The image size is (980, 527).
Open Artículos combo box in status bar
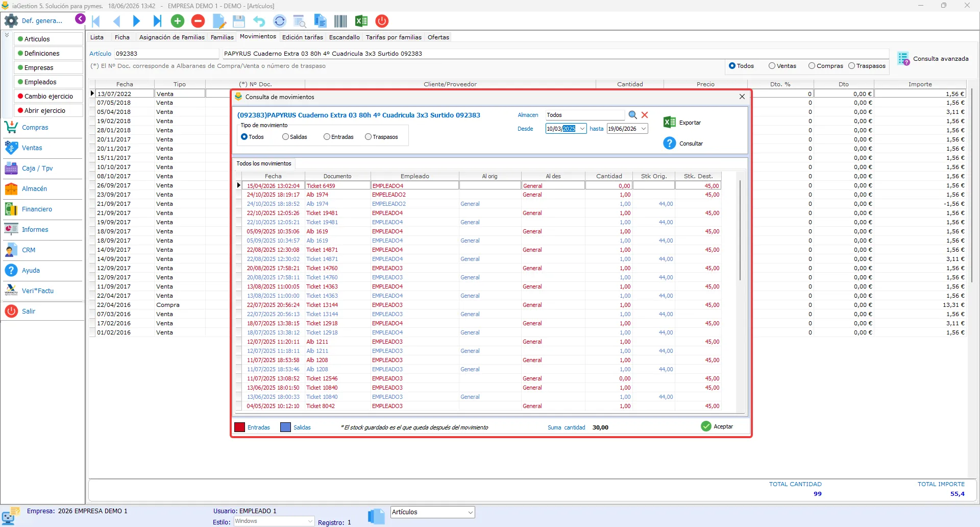(x=433, y=512)
